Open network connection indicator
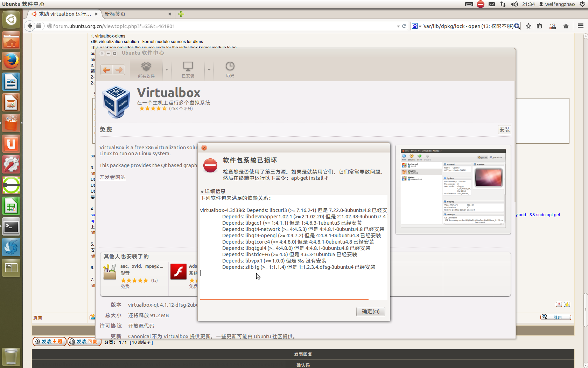Screen dimensions: 588x368 (503, 4)
